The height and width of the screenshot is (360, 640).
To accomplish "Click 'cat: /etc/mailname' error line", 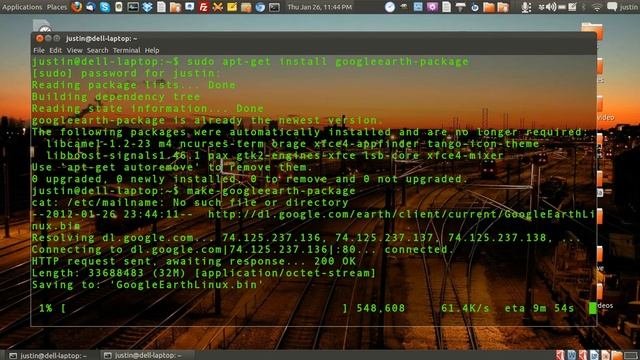I will pyautogui.click(x=190, y=202).
